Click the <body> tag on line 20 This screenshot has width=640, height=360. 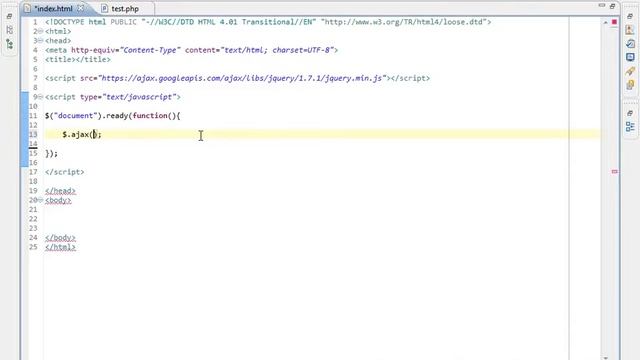[58, 200]
